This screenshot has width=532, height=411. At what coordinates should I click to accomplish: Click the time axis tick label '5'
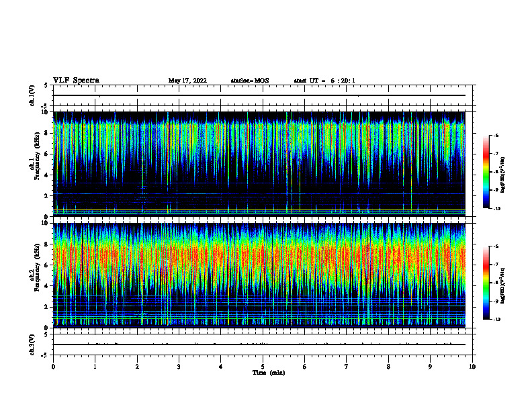pyautogui.click(x=263, y=367)
